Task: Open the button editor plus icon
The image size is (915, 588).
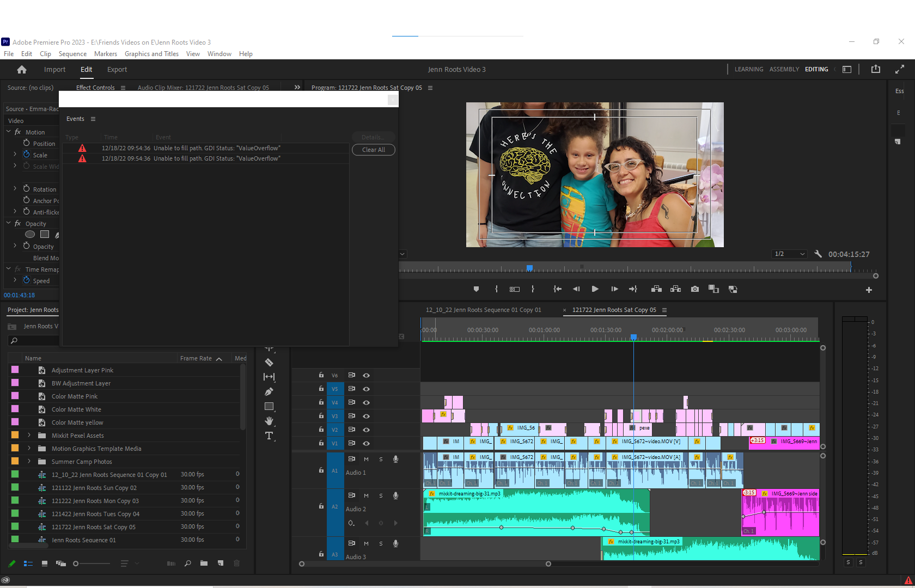Action: (x=869, y=290)
